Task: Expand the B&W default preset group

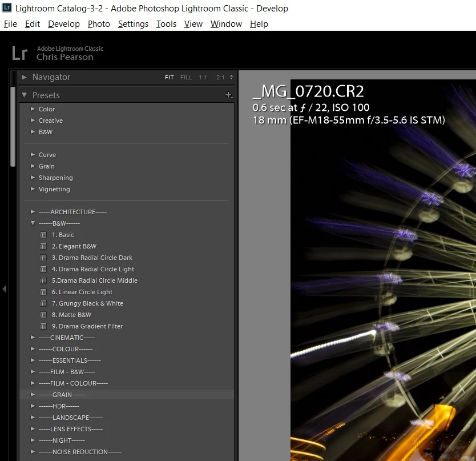Action: 33,131
